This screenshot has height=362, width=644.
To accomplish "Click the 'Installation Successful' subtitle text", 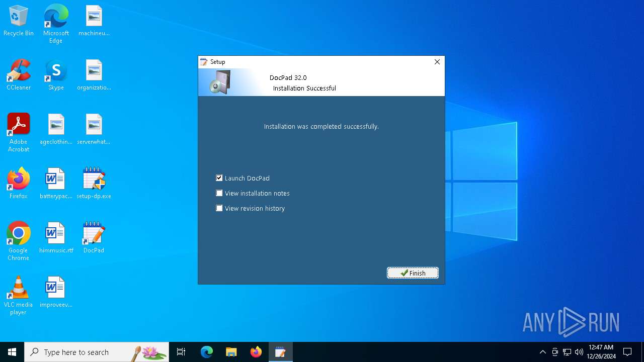I will point(304,88).
